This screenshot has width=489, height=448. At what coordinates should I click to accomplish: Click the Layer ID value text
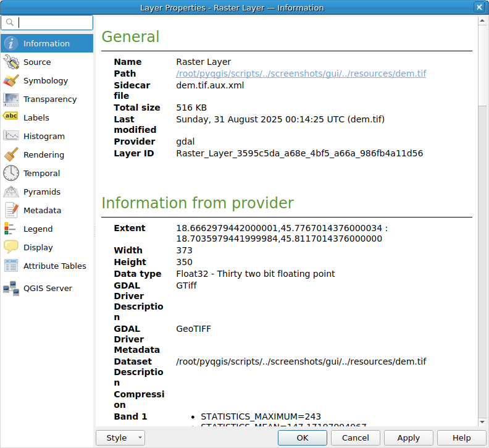[x=299, y=153]
